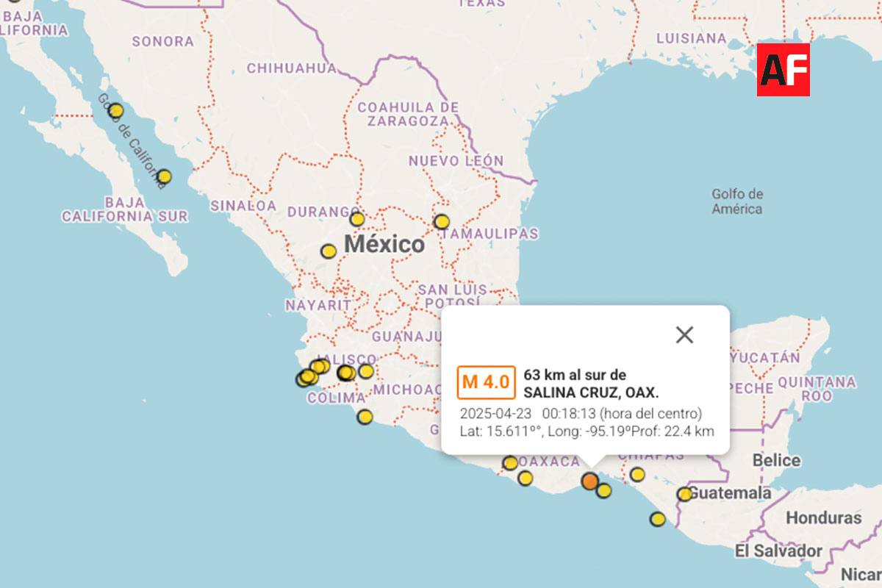The width and height of the screenshot is (882, 588).
Task: Click the '63 km al sur de' location title
Action: coord(576,375)
